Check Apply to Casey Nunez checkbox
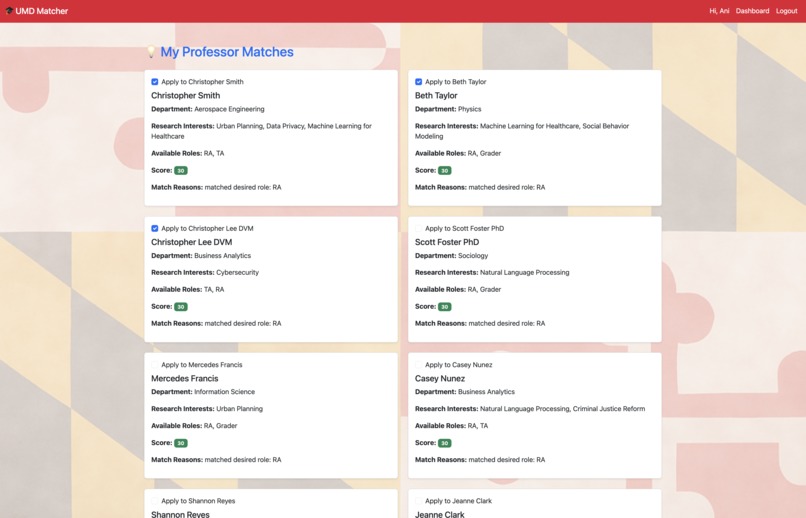The image size is (806, 518). 418,364
